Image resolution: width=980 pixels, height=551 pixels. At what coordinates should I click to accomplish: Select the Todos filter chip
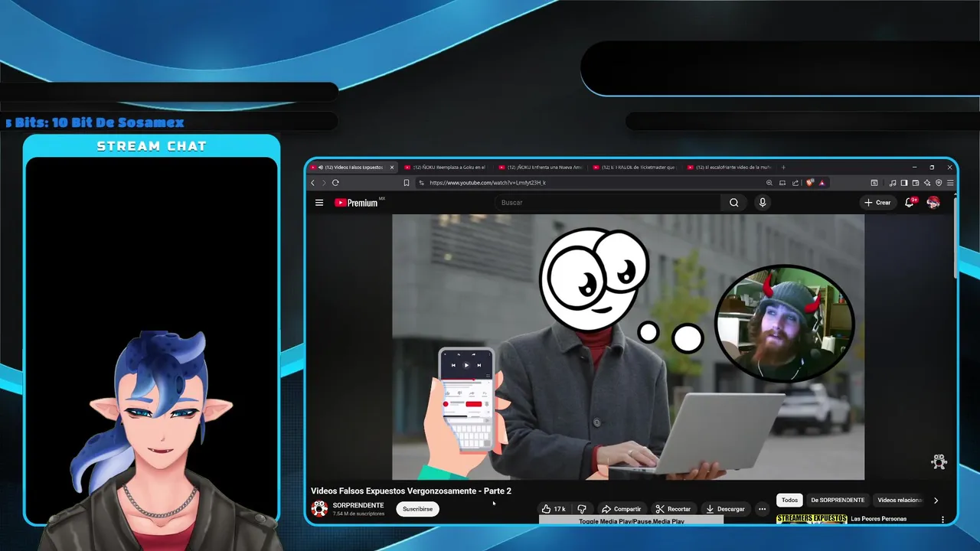coord(789,500)
